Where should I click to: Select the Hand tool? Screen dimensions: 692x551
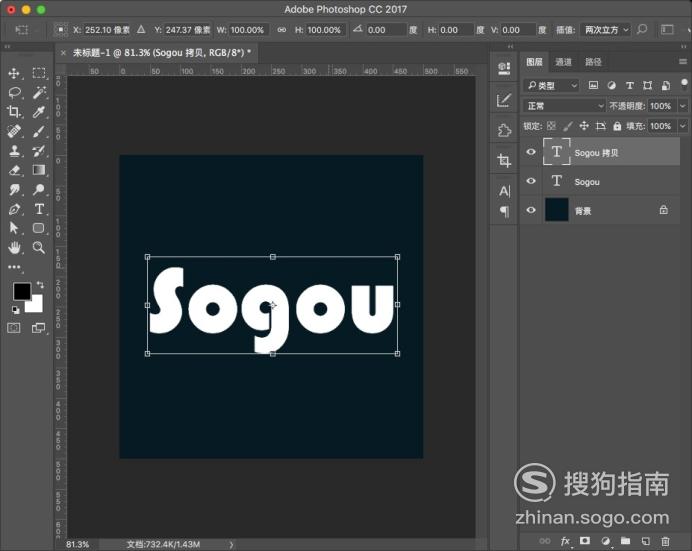(14, 247)
